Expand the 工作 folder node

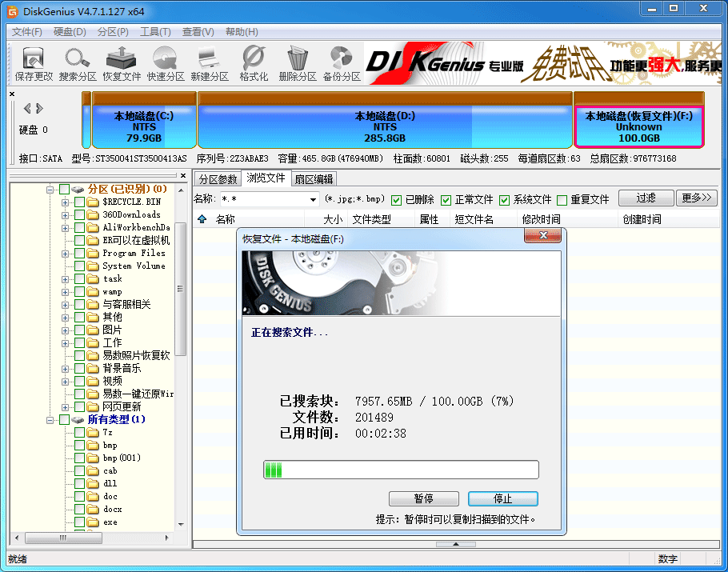pos(65,343)
